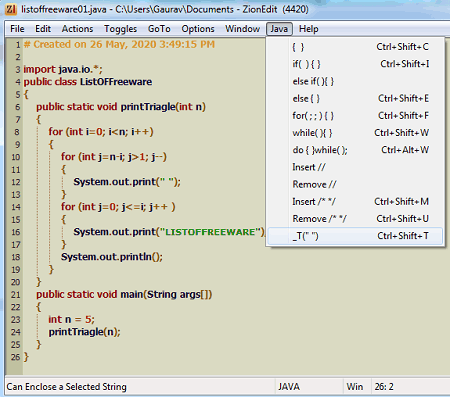Click the 'for (int j=n-i; j>1; j--)' line
This screenshot has height=397, width=450.
pos(114,157)
